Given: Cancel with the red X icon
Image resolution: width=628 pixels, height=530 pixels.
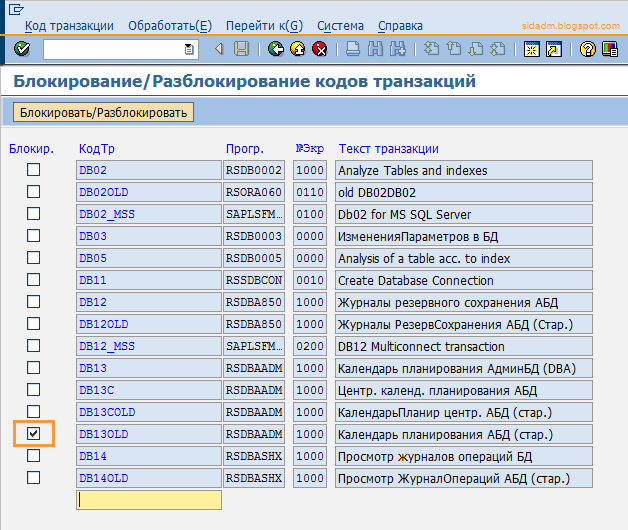Looking at the screenshot, I should (x=320, y=49).
